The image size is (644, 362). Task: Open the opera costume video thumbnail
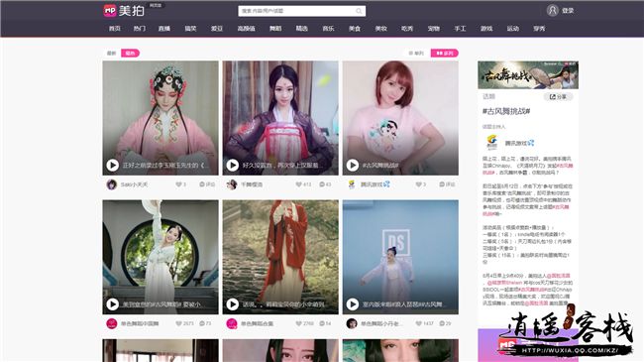pyautogui.click(x=161, y=118)
